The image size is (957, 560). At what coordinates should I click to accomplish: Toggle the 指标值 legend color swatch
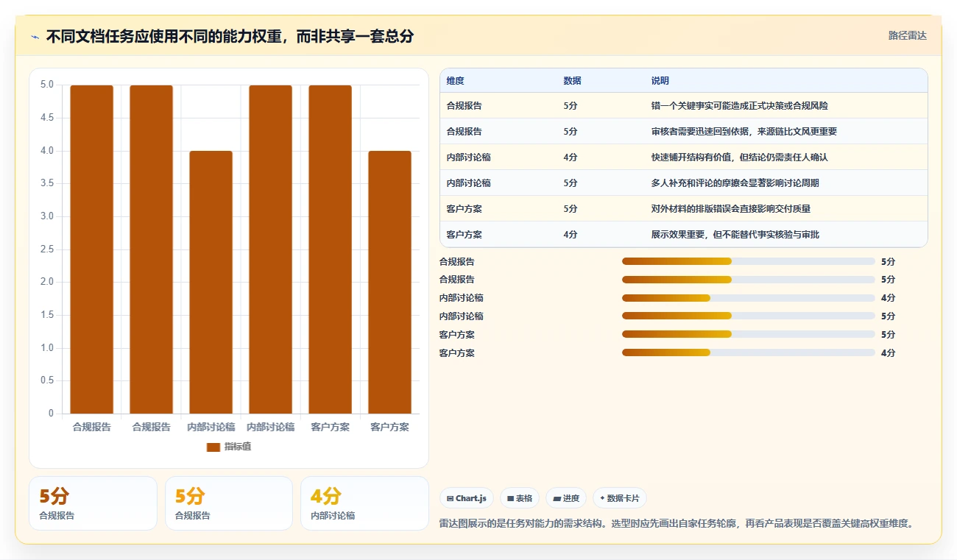click(213, 447)
